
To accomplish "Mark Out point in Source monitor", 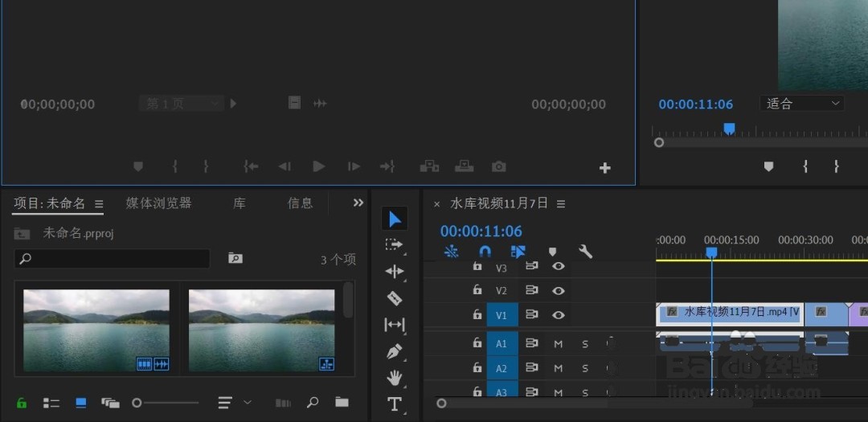I will click(x=206, y=166).
